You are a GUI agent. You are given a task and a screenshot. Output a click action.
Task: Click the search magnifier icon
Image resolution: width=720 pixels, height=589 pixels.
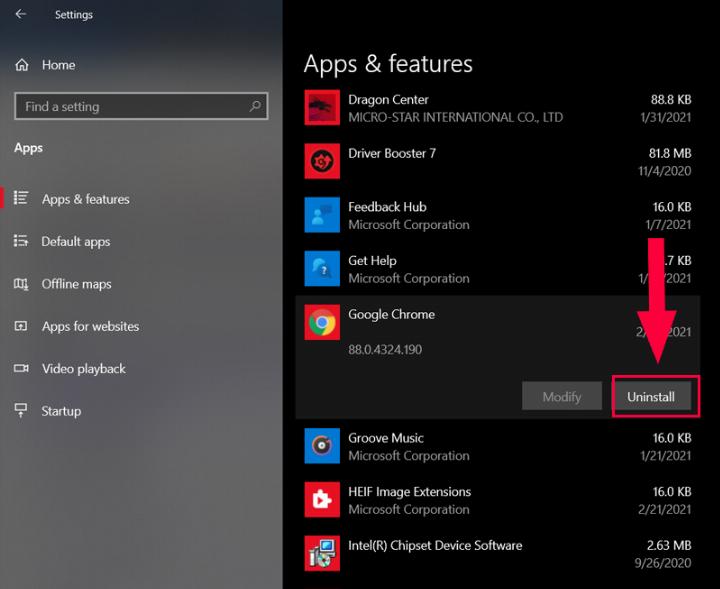(x=256, y=106)
